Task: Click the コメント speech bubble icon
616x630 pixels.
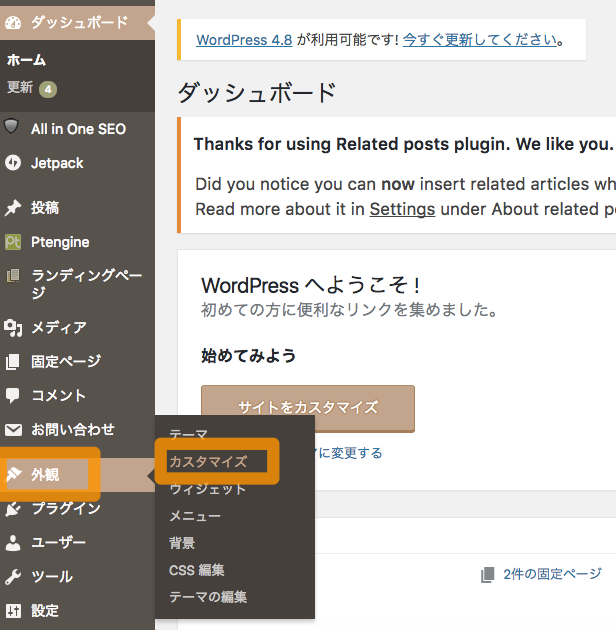Action: click(12, 395)
